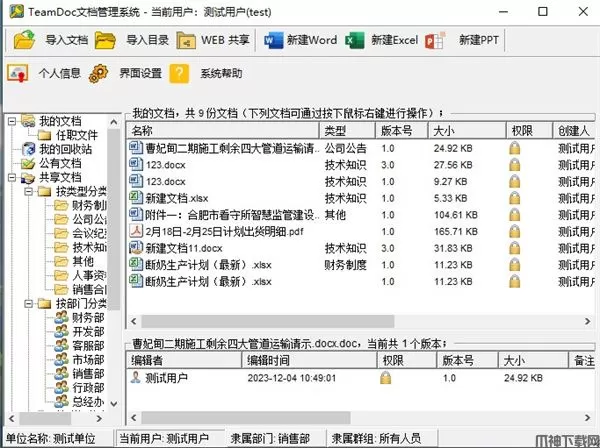This screenshot has width=600, height=448.
Task: Click the 隶属部门: 销售部 status bar entry
Action: tap(270, 438)
